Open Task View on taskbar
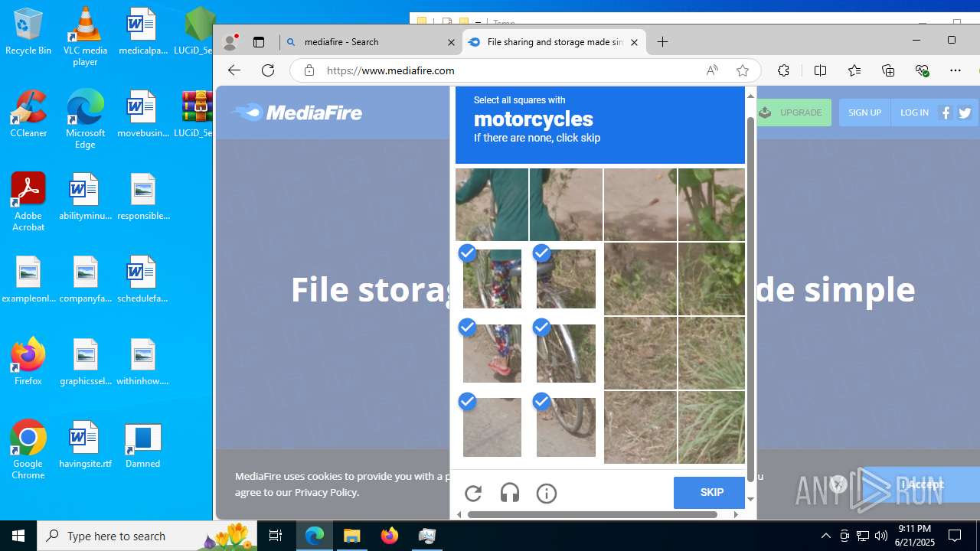The height and width of the screenshot is (551, 980). pyautogui.click(x=276, y=536)
